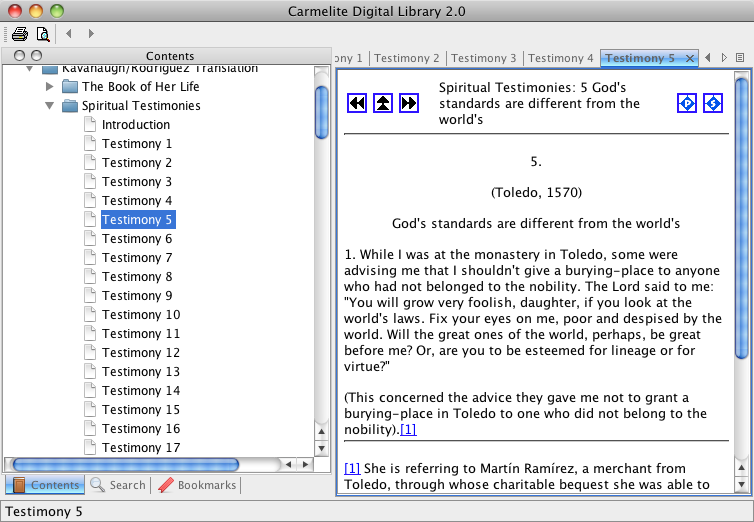
Task: Click the Forward navigation arrow in the toolbar
Action: click(x=91, y=33)
